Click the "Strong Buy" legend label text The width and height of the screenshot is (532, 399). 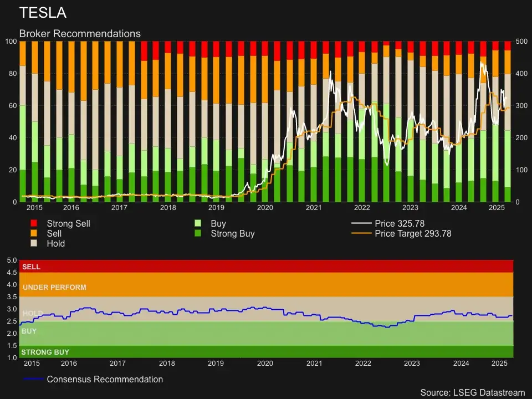[233, 233]
